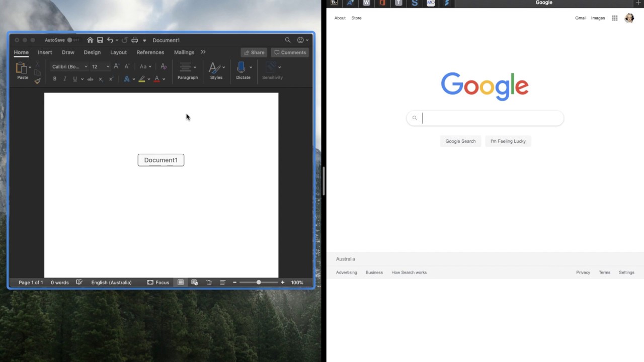Click the Google search input field
This screenshot has height=362, width=644.
(x=485, y=118)
